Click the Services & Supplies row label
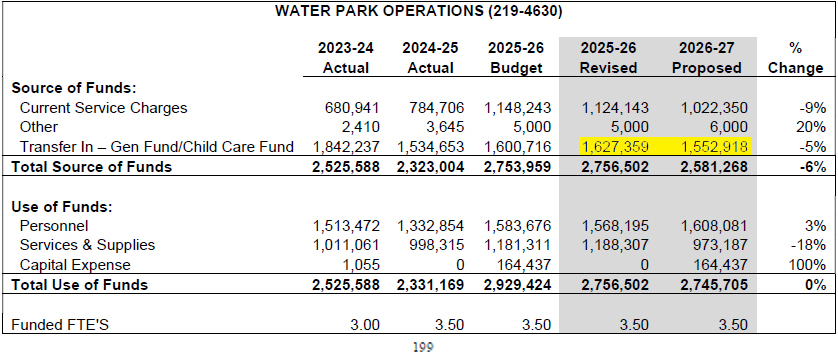The width and height of the screenshot is (838, 360). (x=88, y=245)
